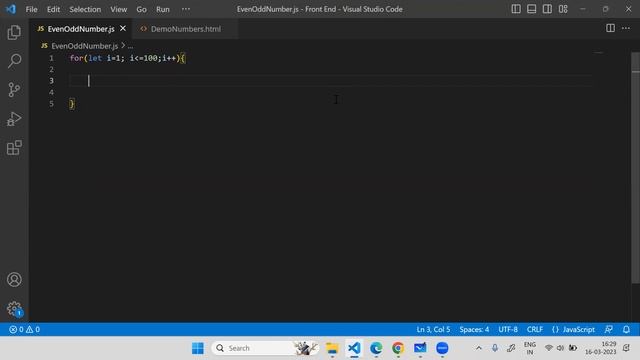Expand the breadcrumb ellipsis symbol
Screen dimensions: 640x360
(x=130, y=46)
